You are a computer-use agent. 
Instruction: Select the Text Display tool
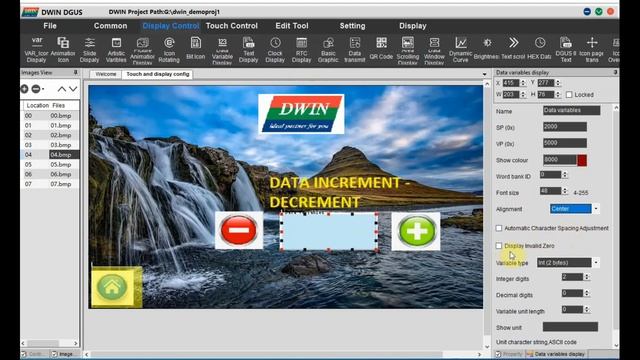coord(249,49)
